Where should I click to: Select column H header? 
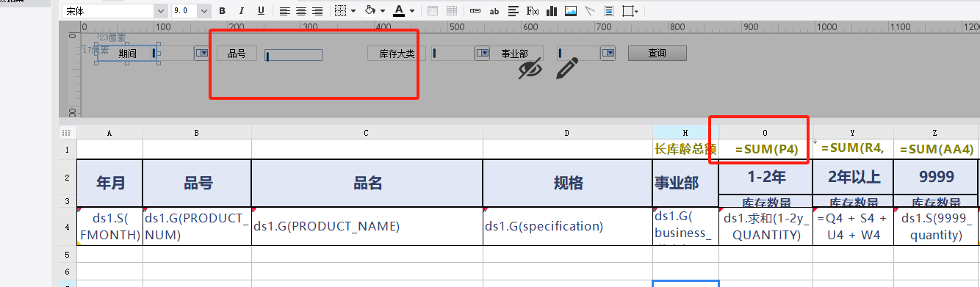[685, 132]
